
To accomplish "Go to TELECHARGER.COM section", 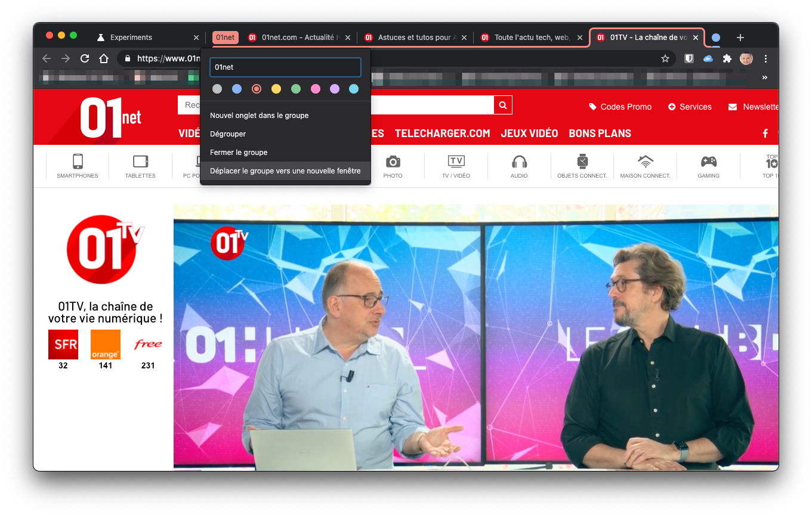I will tap(443, 134).
